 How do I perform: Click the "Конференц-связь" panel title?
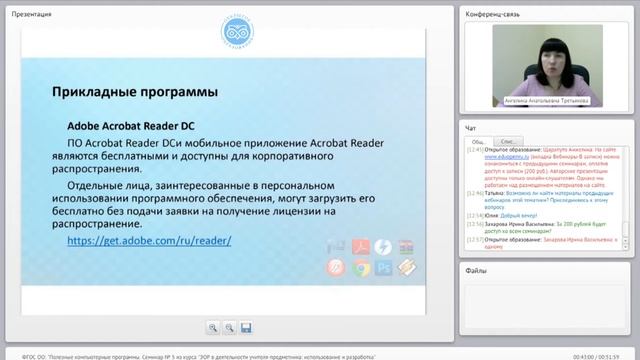pyautogui.click(x=493, y=14)
